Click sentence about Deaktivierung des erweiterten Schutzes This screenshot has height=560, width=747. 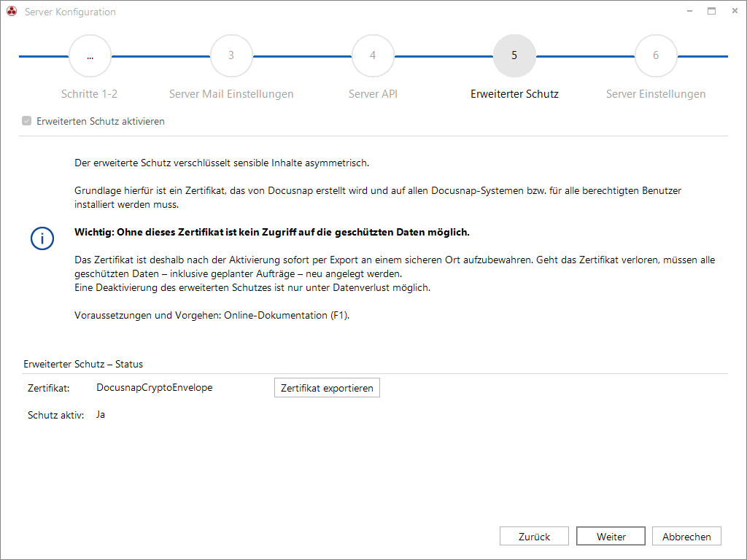pyautogui.click(x=252, y=287)
